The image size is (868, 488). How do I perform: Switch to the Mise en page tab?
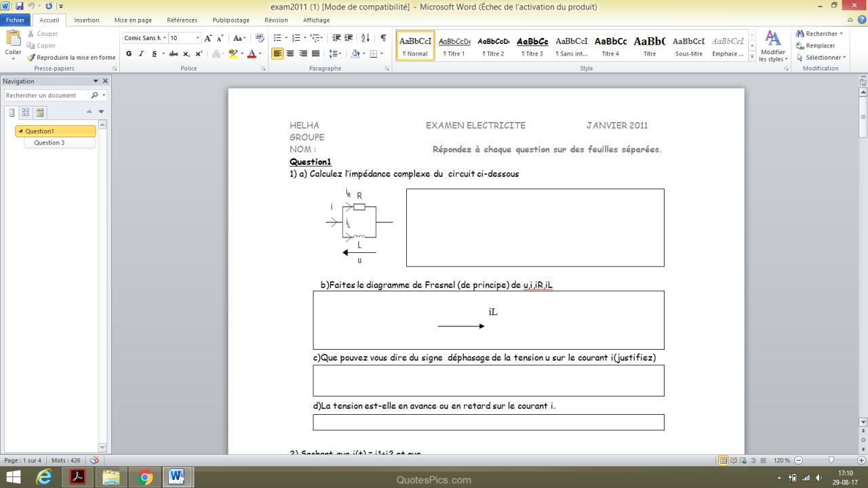coord(133,20)
